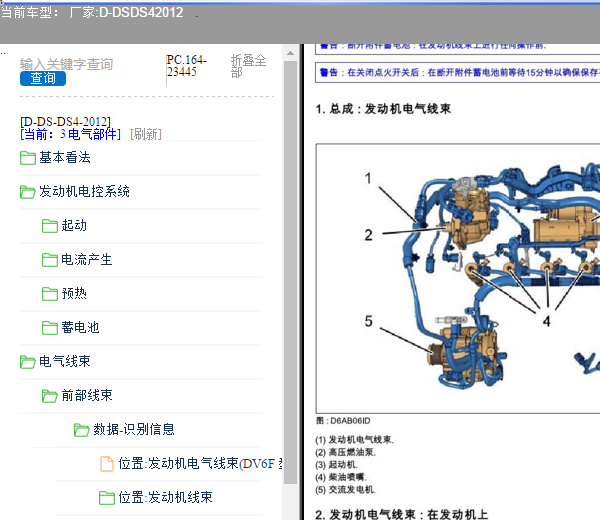Open 位置:发动机电气线束(DV6F document entry
This screenshot has width=600, height=520.
(x=200, y=463)
